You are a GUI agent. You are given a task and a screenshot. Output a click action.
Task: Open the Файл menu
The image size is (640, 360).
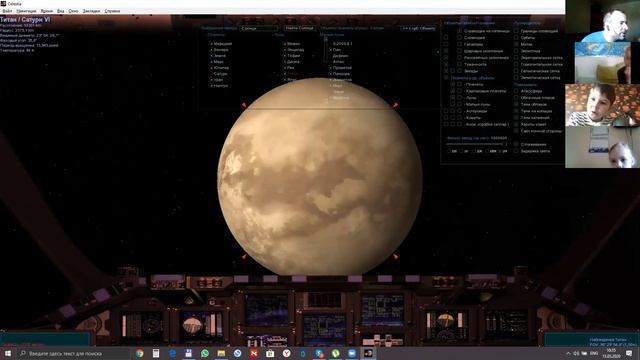(x=7, y=11)
